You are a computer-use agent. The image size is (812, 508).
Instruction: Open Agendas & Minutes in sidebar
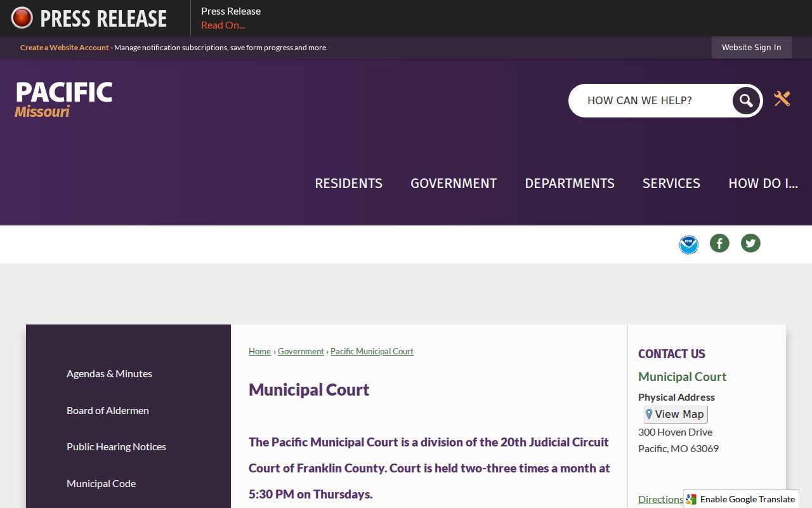pos(109,373)
